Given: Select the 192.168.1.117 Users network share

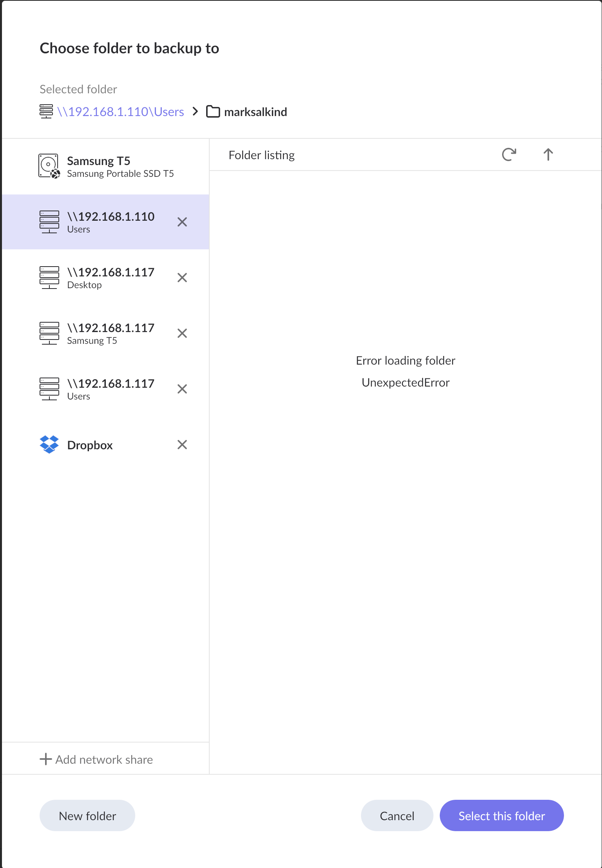Looking at the screenshot, I should (x=105, y=389).
